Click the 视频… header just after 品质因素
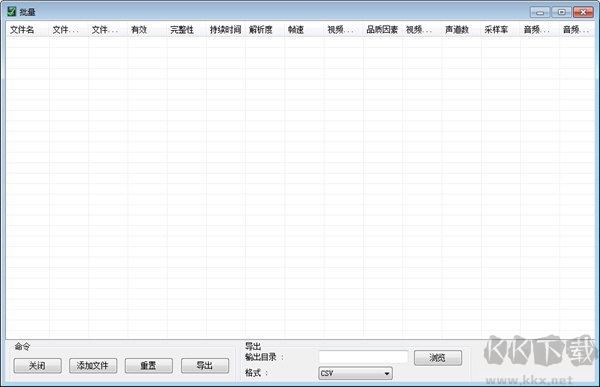Image resolution: width=600 pixels, height=387 pixels. tap(422, 30)
